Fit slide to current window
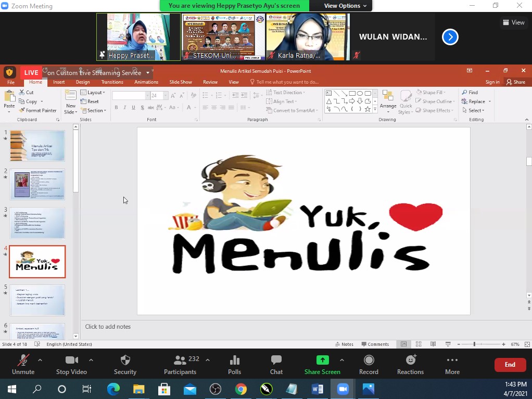Viewport: 532px width, 399px height. click(527, 344)
